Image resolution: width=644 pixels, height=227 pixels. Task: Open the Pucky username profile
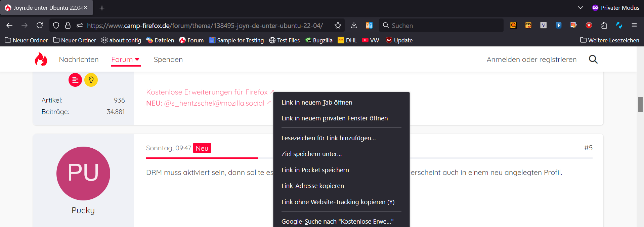[x=83, y=211]
